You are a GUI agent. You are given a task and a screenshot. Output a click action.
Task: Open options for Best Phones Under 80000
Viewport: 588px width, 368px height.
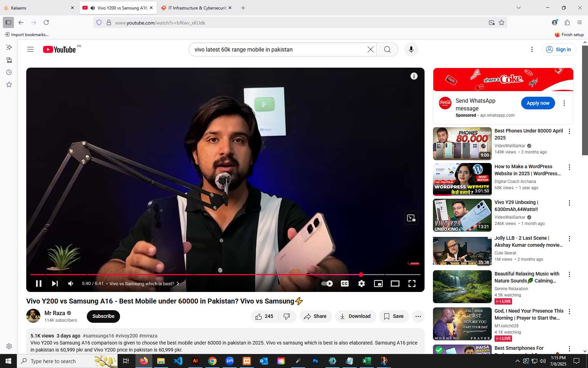[569, 131]
